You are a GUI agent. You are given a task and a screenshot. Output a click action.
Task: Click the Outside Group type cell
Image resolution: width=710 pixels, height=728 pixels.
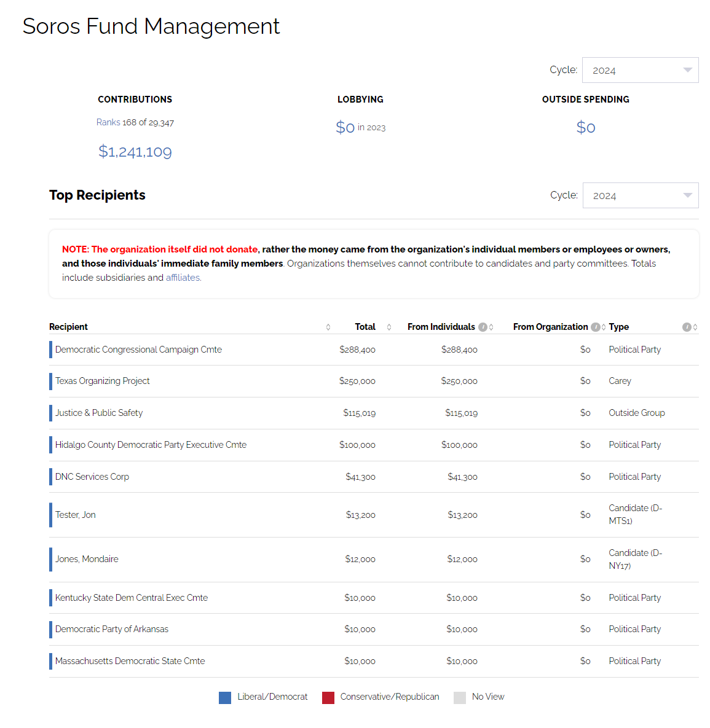(637, 413)
